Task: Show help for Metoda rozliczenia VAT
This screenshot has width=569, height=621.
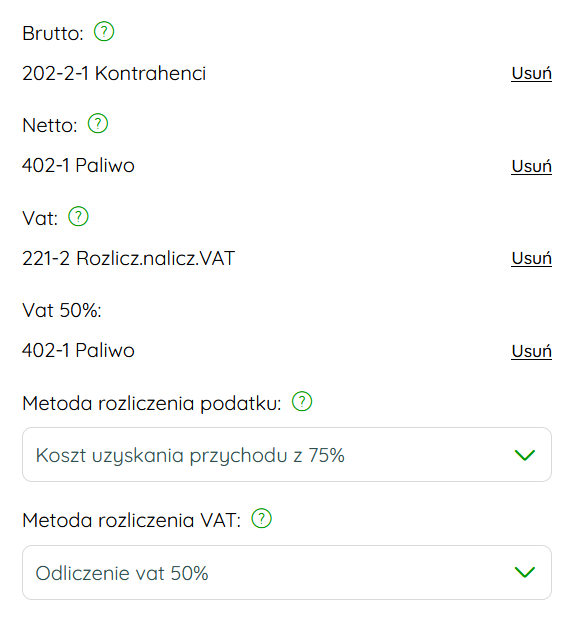Action: coord(261,518)
